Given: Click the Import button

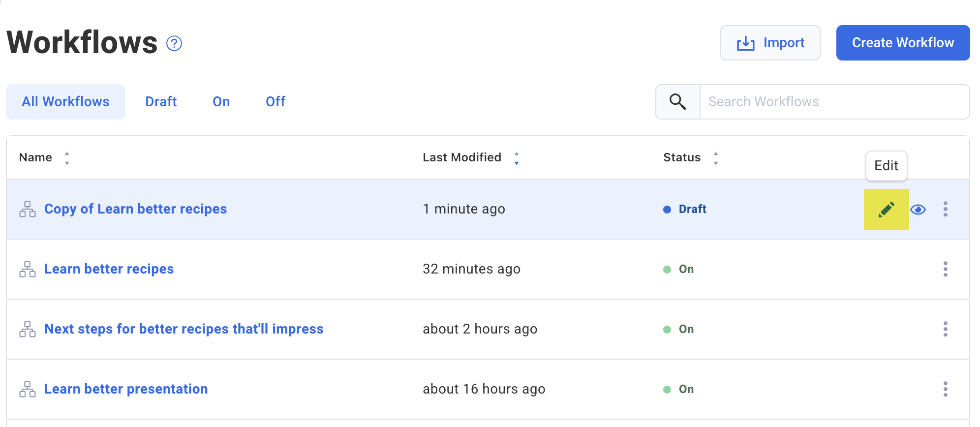Looking at the screenshot, I should [x=770, y=43].
